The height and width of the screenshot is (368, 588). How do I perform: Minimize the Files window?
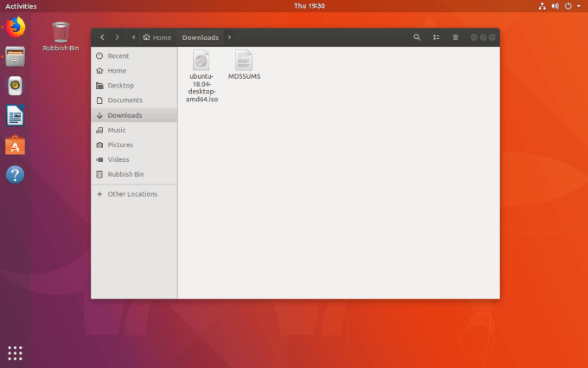tap(474, 37)
